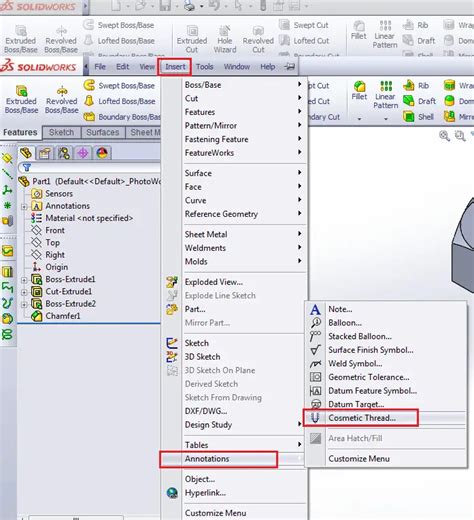Click the Exploded View icon

tap(172, 282)
